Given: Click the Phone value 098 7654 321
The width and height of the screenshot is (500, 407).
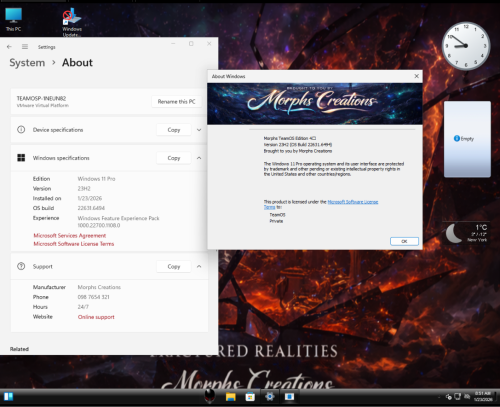Looking at the screenshot, I should [93, 297].
